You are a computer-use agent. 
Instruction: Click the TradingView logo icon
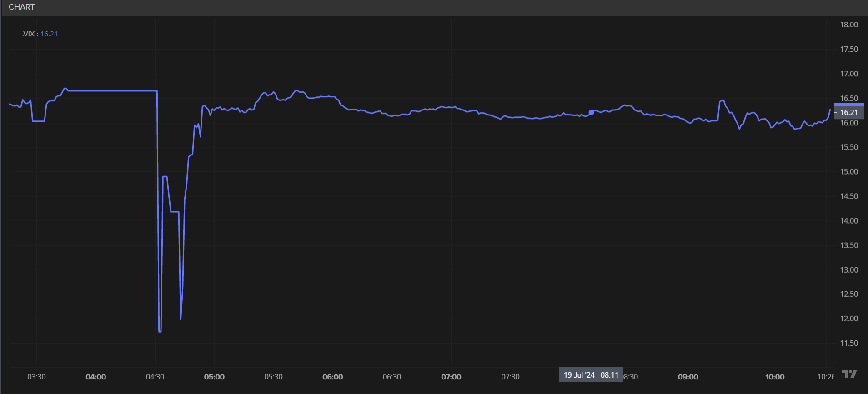(849, 374)
